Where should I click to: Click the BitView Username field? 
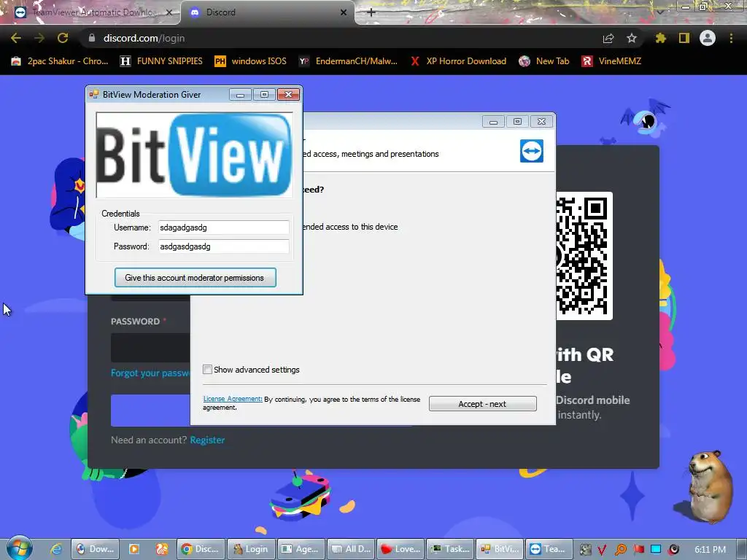tap(223, 227)
